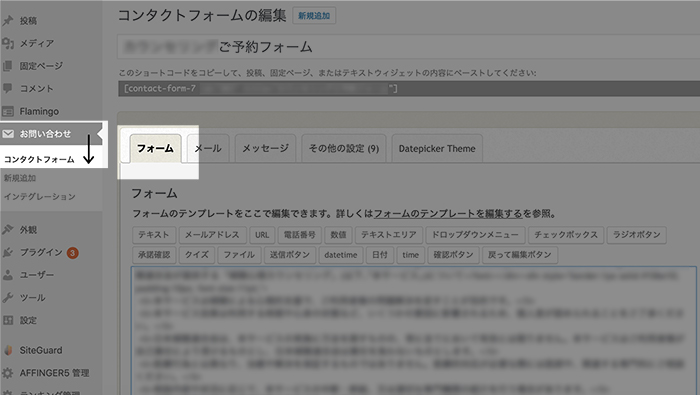Click the media icon beside メディア

pos(8,43)
